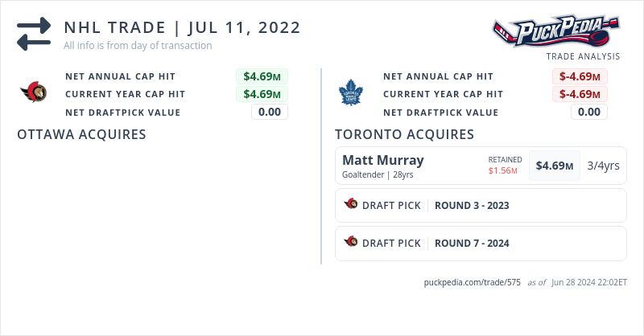
Task: Open Matt Murray player name
Action: 382,160
